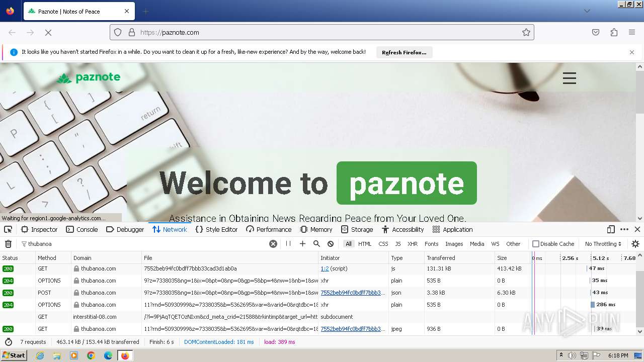This screenshot has height=362, width=644.
Task: Open request blocking panel
Action: point(331,244)
